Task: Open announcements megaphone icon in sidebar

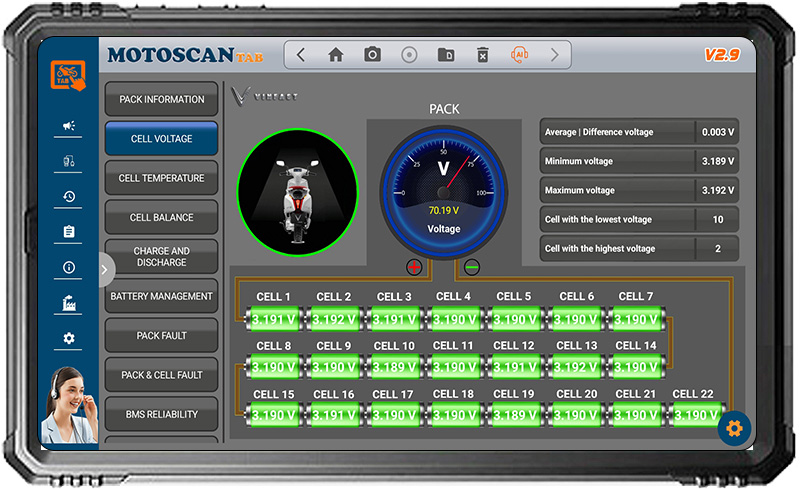Action: [69, 126]
